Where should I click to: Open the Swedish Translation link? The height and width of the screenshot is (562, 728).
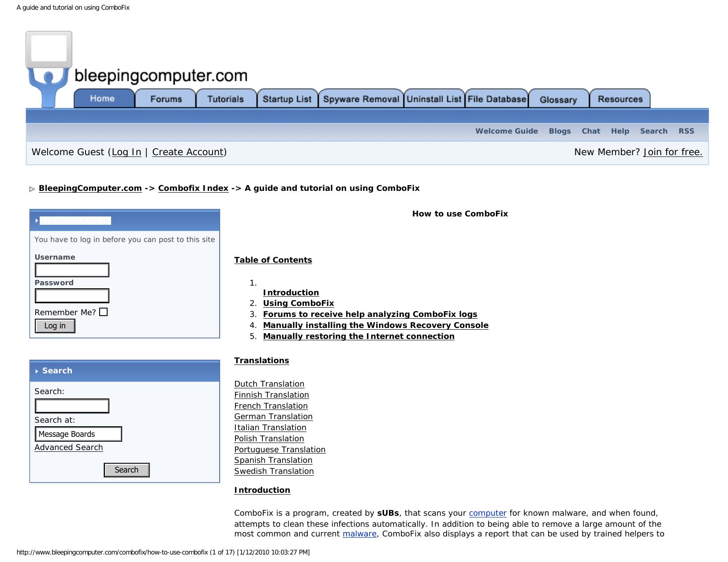point(274,471)
